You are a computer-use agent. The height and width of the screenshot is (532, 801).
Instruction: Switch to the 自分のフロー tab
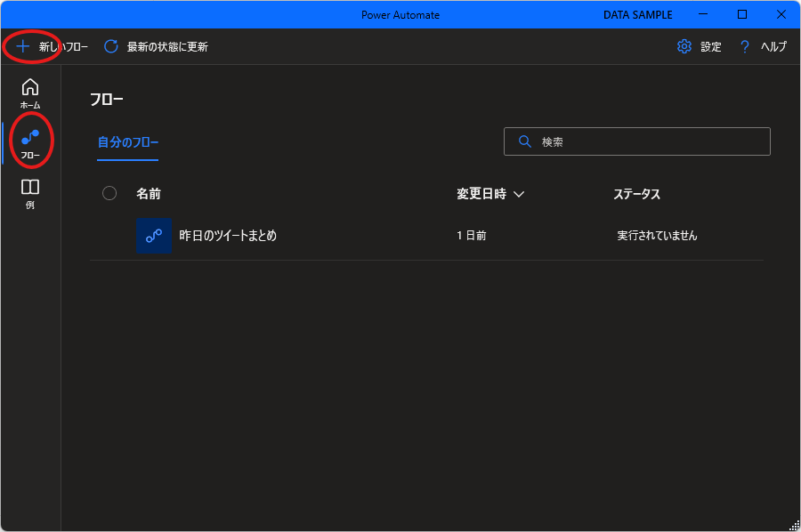(127, 142)
